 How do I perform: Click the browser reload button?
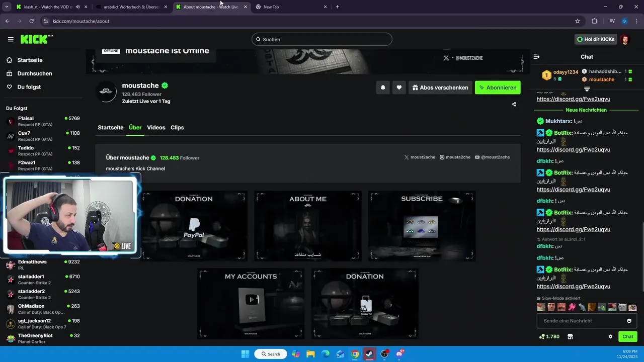tap(31, 21)
